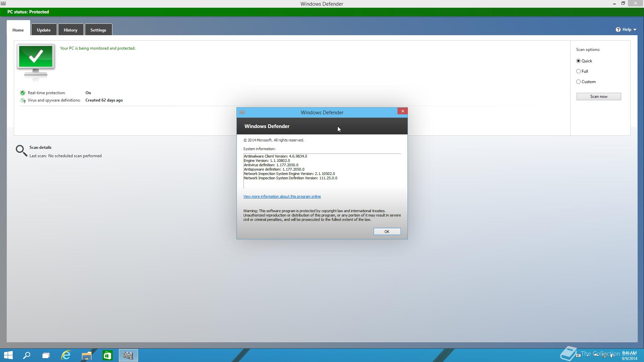The image size is (644, 362).
Task: Select the Full scan option
Action: click(582, 71)
